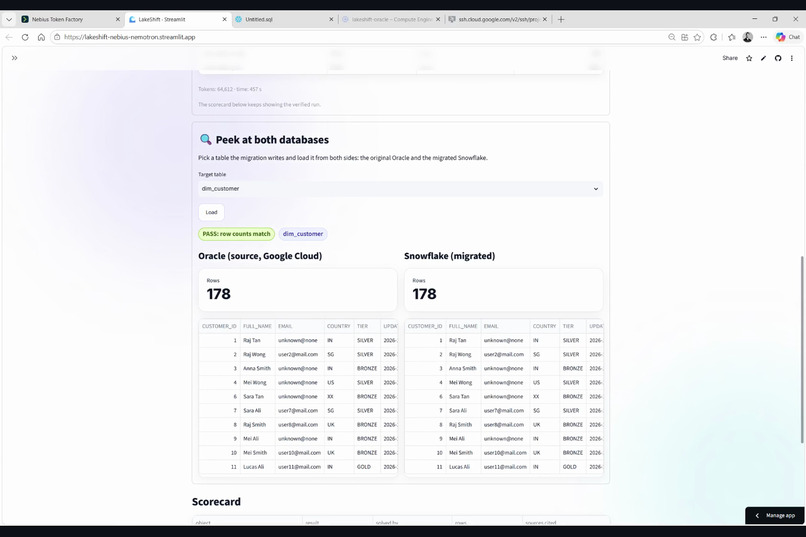Click user2@mail.com in the Oracle table
The height and width of the screenshot is (537, 806).
click(x=298, y=355)
